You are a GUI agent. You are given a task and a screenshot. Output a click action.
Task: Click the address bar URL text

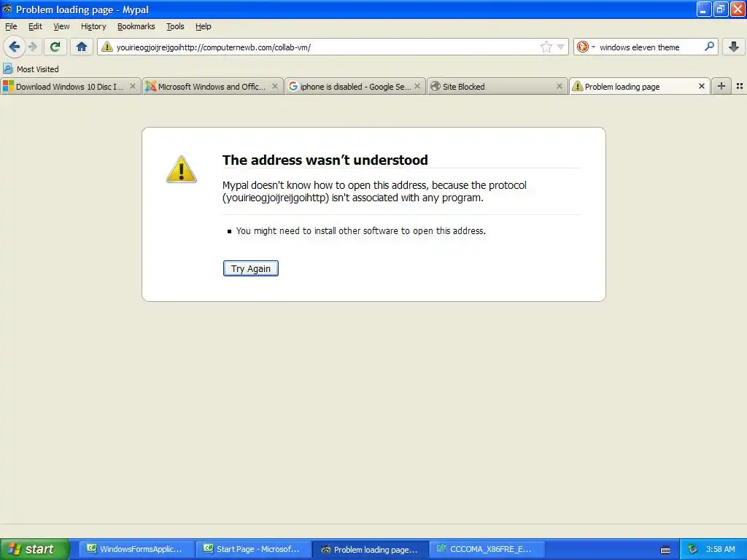[x=214, y=47]
